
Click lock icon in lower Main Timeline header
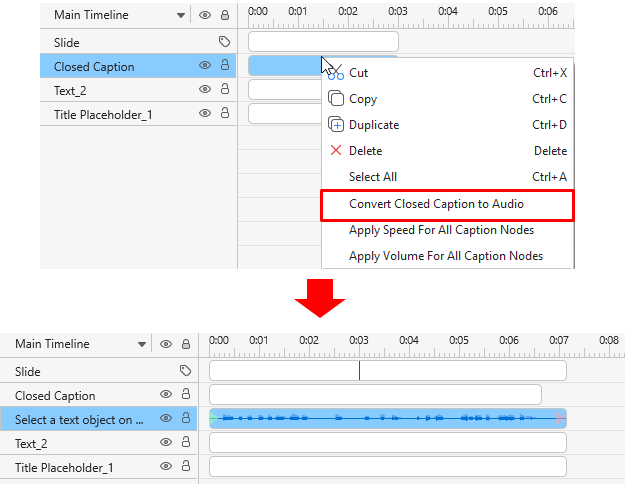pyautogui.click(x=185, y=344)
